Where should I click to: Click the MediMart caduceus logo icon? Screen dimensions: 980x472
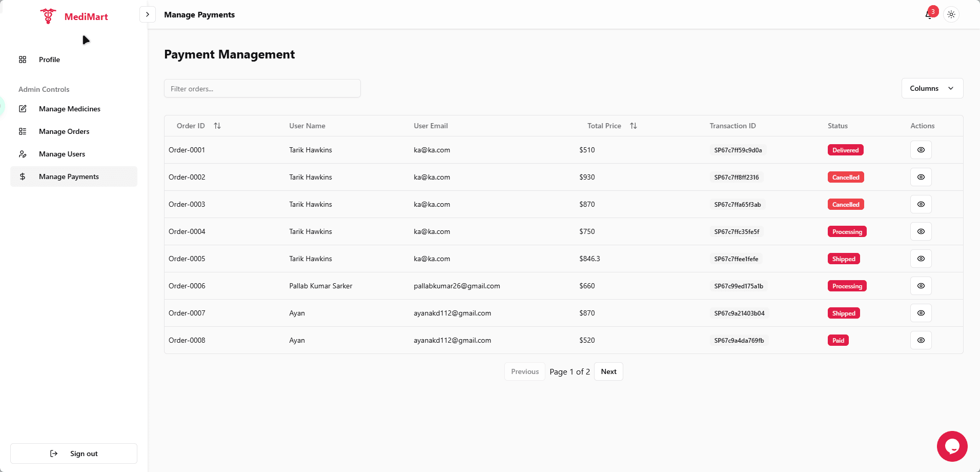click(48, 16)
